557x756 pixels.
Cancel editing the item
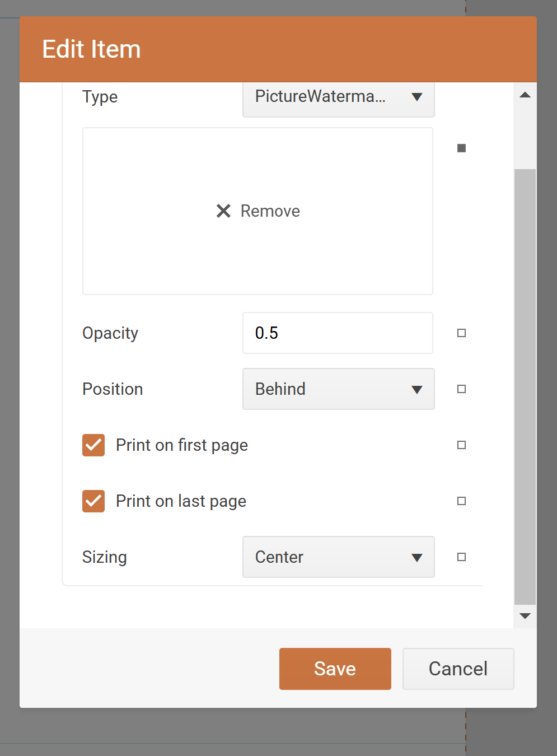458,669
